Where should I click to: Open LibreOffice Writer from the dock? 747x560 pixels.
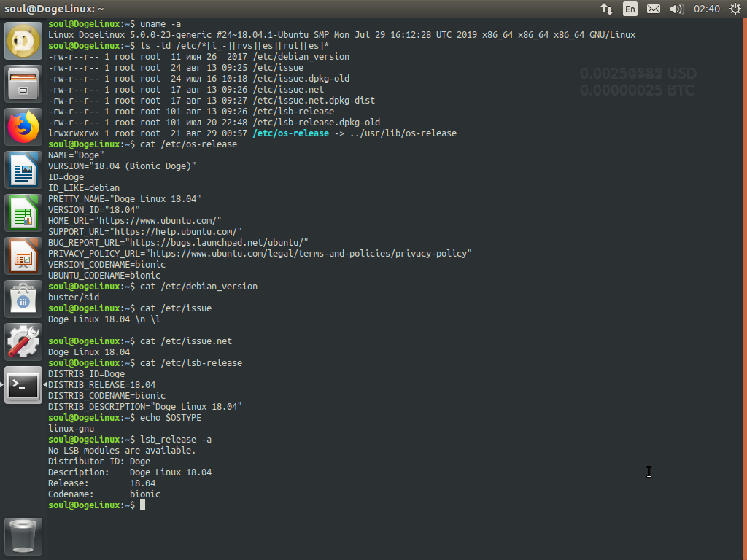click(23, 170)
